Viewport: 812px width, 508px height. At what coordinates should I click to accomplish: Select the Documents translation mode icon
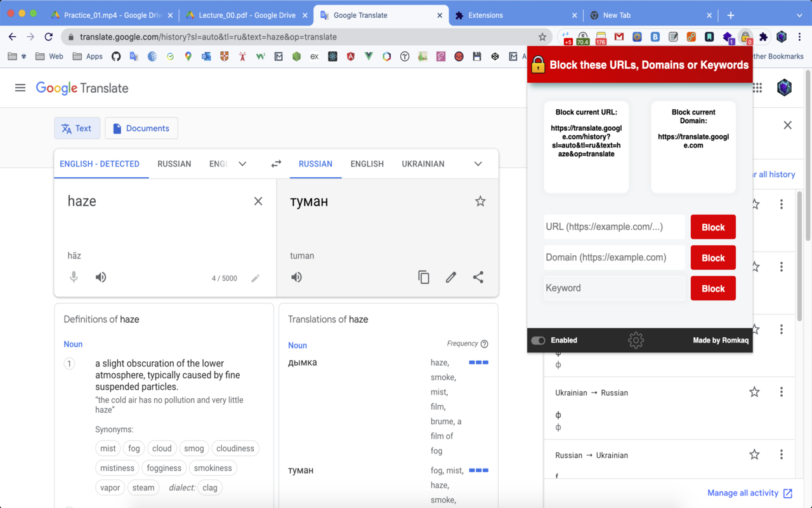pyautogui.click(x=117, y=128)
